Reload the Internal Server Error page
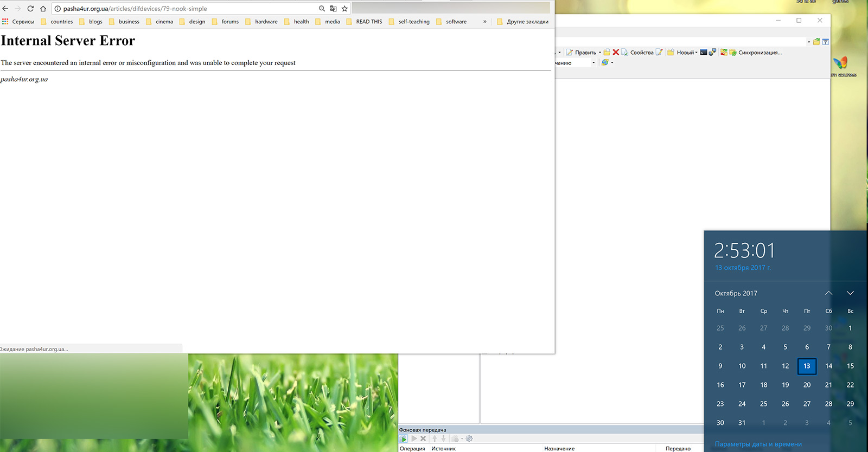 click(x=30, y=9)
